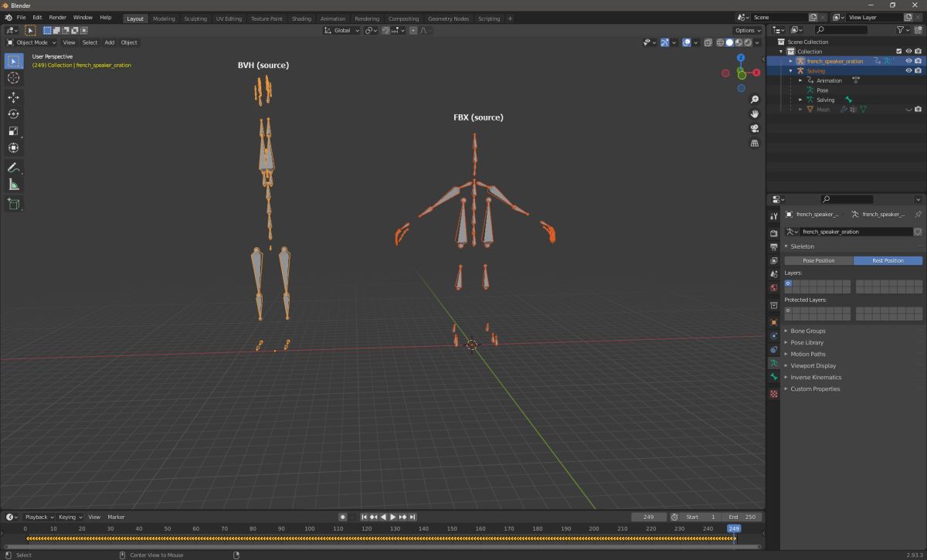Open the viewport Options dropdown
Image resolution: width=927 pixels, height=560 pixels.
[x=748, y=30]
